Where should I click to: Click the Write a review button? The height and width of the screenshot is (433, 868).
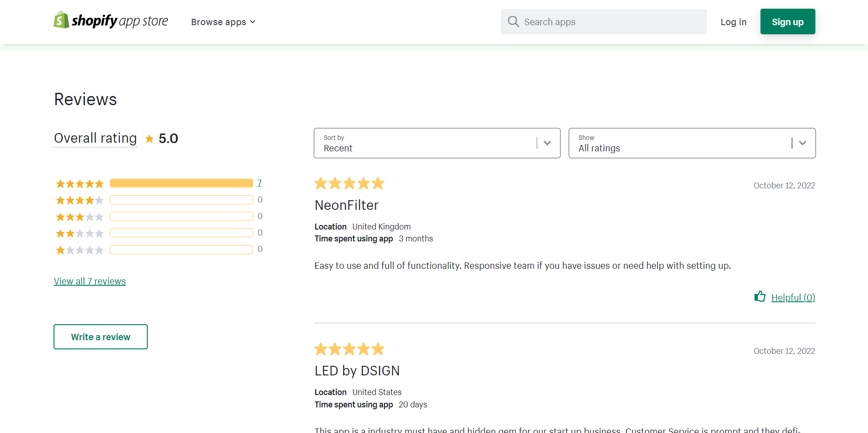click(x=101, y=337)
